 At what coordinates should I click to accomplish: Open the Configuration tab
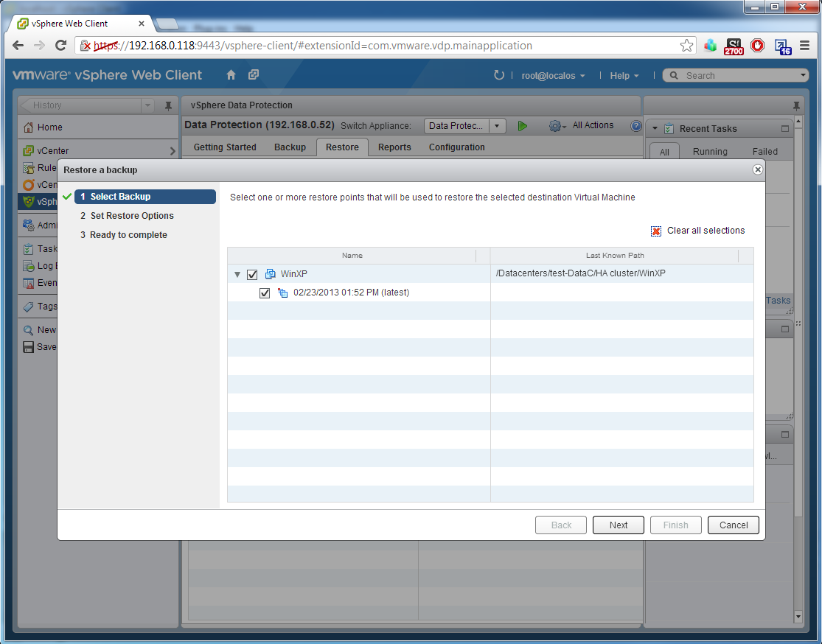[x=456, y=147]
